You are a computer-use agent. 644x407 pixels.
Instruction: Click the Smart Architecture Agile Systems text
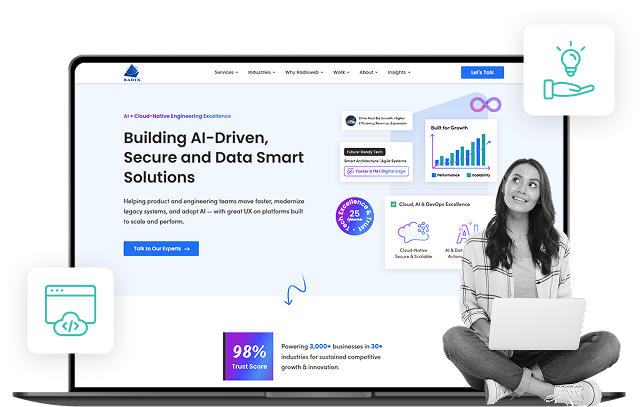[x=375, y=161]
